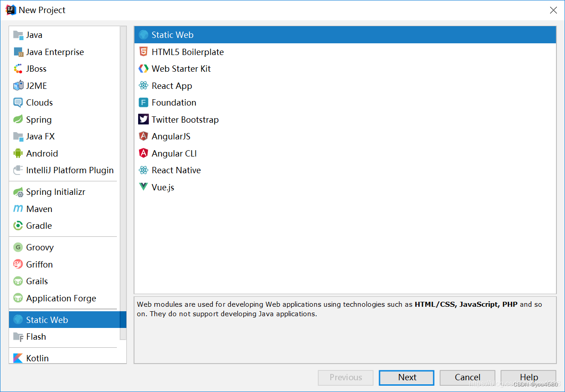Screen dimensions: 565x392
Task: Click the Cancel button
Action: (468, 378)
